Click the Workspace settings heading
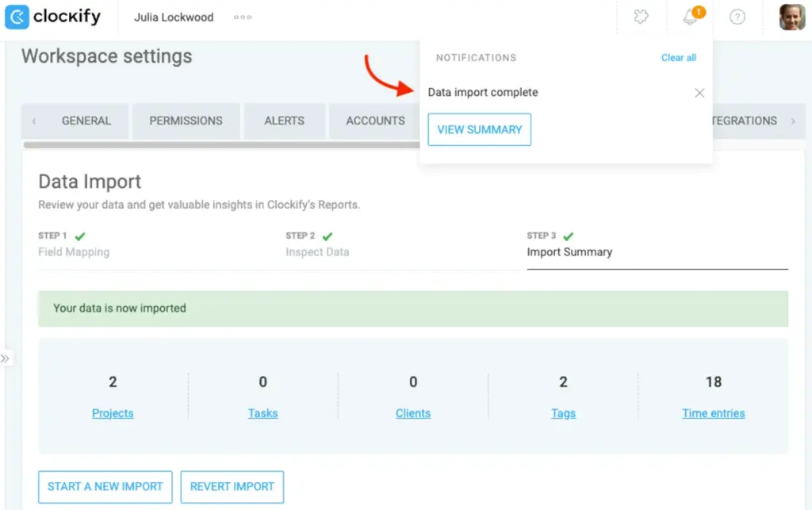 click(x=107, y=56)
